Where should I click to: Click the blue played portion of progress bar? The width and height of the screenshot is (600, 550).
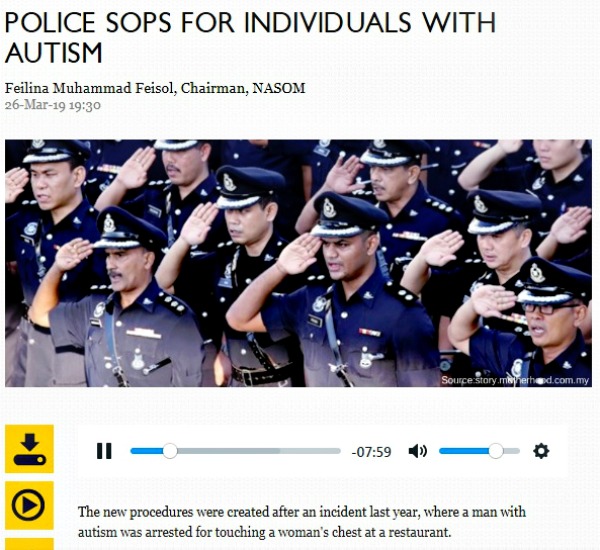tap(147, 451)
